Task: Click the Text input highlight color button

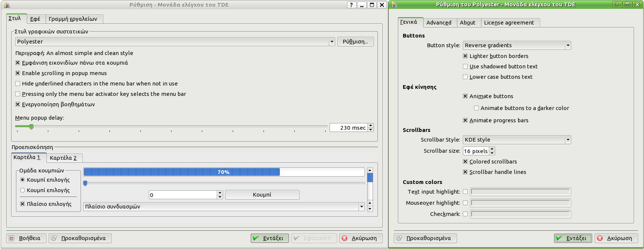Action: 520,192
